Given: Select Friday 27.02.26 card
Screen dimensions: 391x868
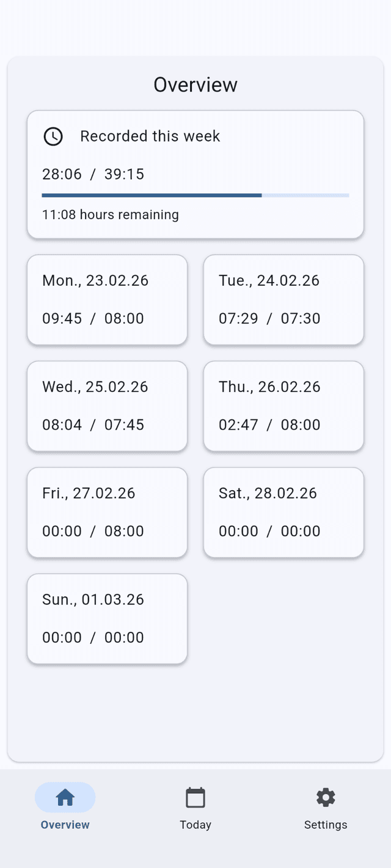Looking at the screenshot, I should [x=107, y=512].
